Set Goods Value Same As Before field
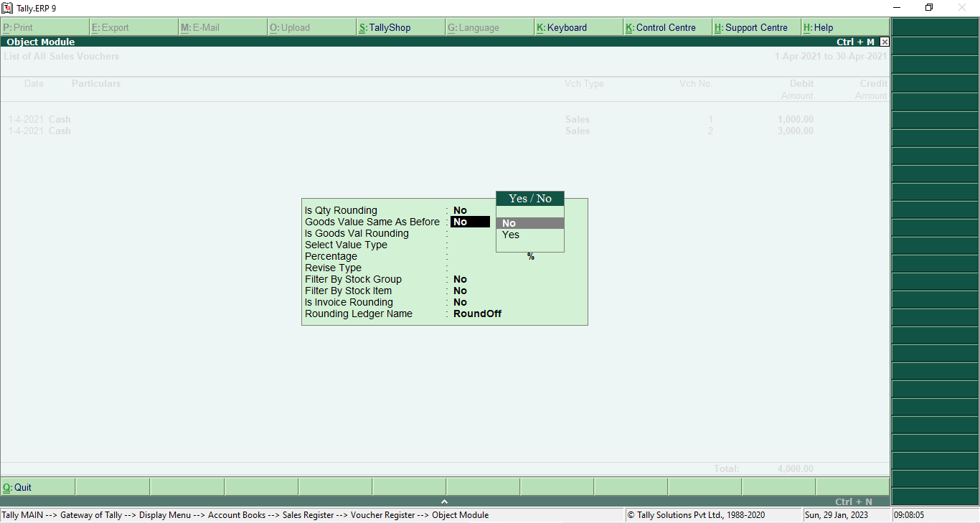Screen dimensions: 980x523 470,222
